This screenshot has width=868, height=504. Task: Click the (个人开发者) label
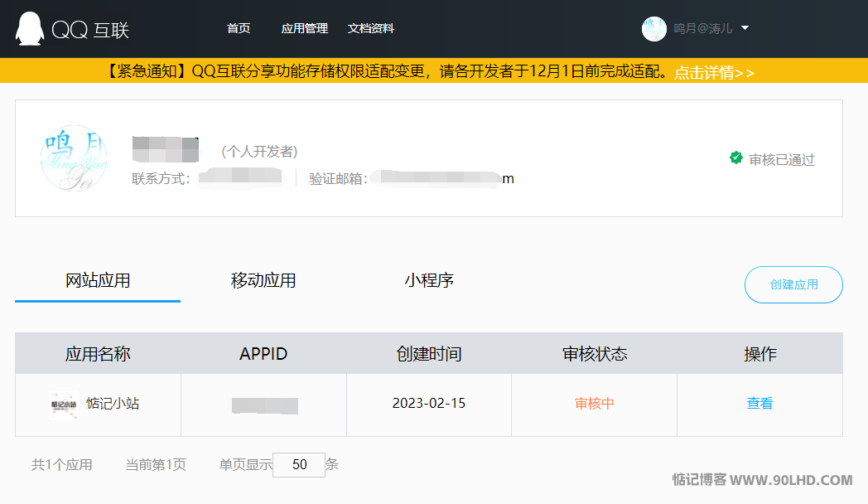259,151
